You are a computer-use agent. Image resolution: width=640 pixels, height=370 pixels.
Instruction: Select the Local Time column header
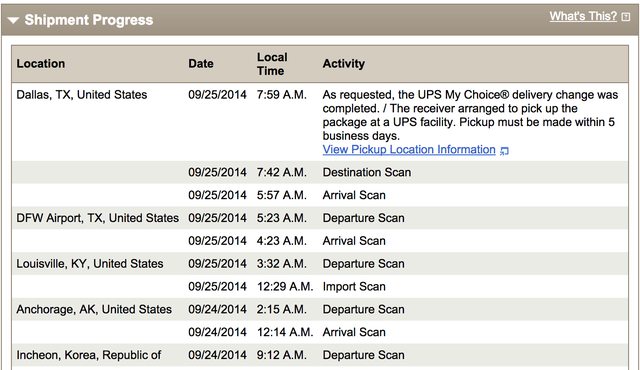tap(272, 64)
